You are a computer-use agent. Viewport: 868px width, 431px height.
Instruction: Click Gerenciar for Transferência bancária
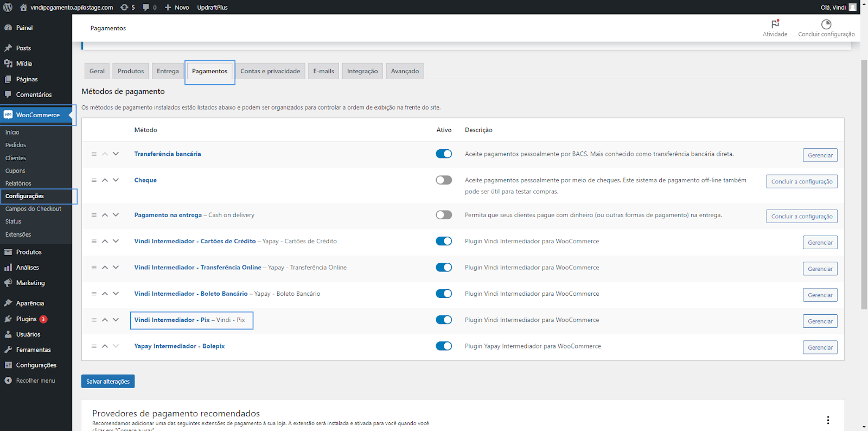[x=820, y=155]
